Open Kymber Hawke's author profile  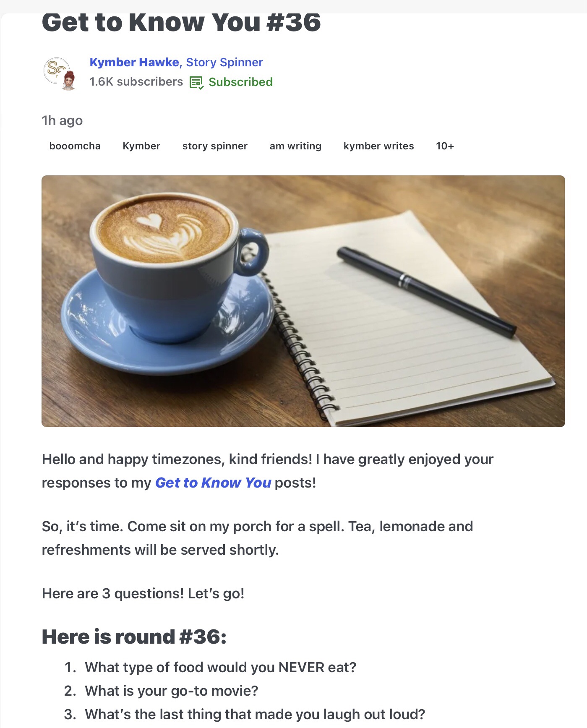coord(134,62)
